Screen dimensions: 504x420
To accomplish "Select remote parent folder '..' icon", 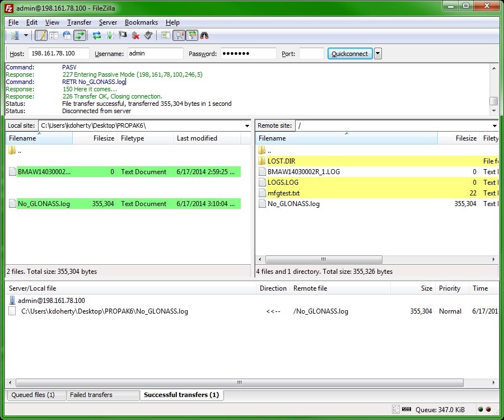I will 262,150.
